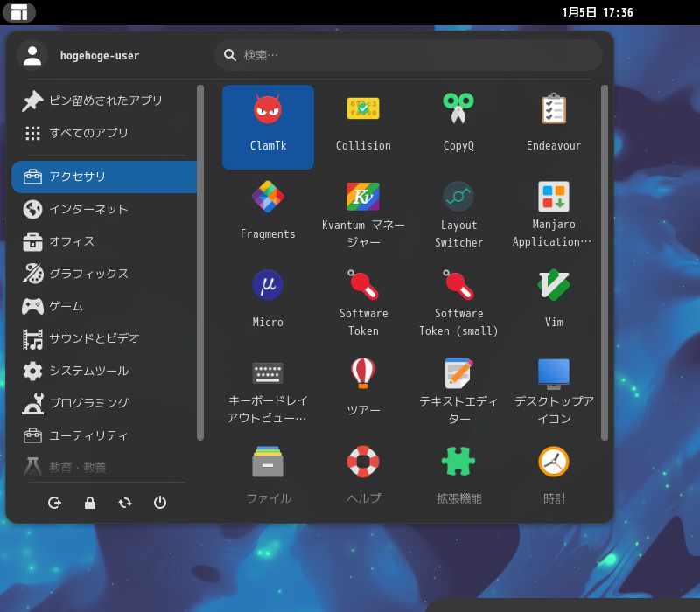This screenshot has height=612, width=700.
Task: Open テキストエディター app
Action: tap(458, 392)
